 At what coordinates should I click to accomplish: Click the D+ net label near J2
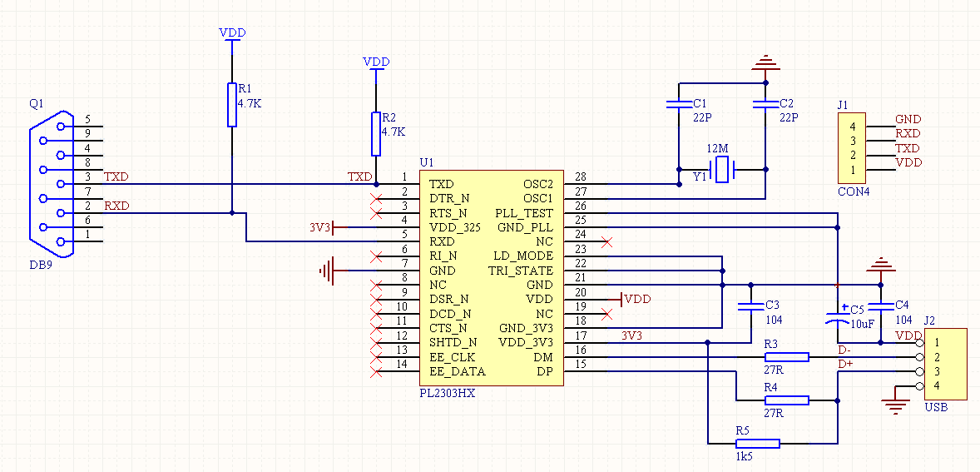pyautogui.click(x=845, y=364)
